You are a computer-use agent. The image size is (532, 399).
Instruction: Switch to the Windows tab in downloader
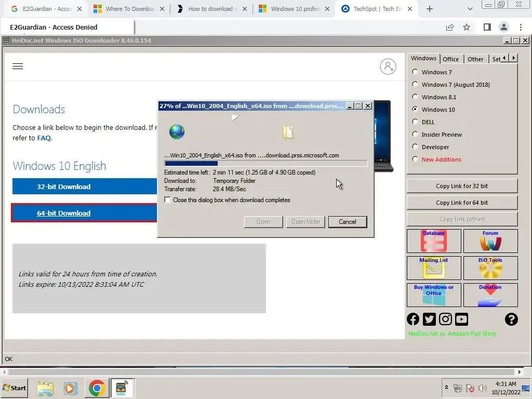423,58
